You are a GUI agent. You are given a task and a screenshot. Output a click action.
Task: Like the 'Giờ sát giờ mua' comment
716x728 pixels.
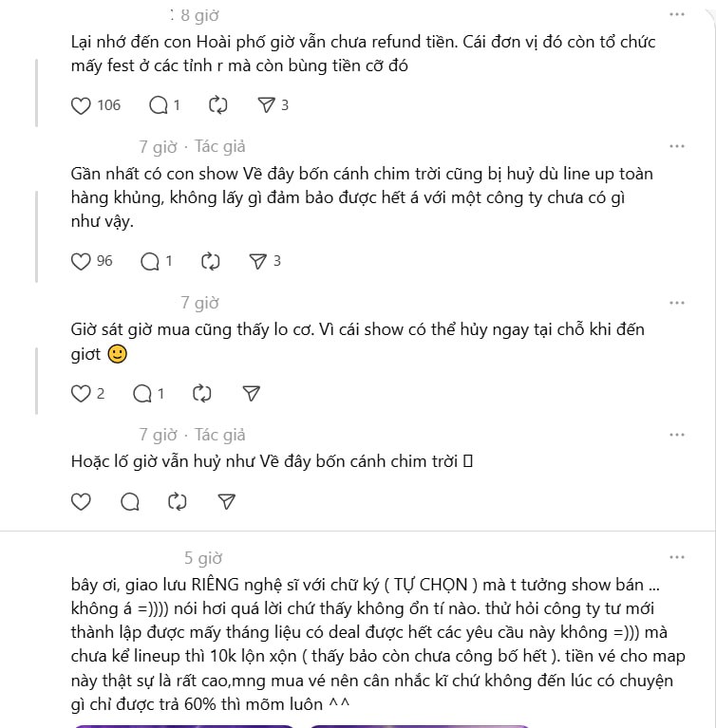click(x=82, y=393)
